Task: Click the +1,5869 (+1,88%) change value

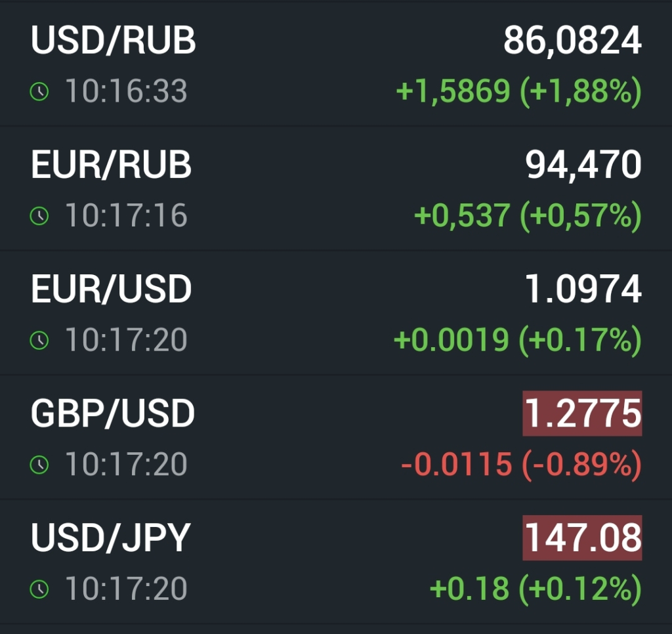Action: 518,91
